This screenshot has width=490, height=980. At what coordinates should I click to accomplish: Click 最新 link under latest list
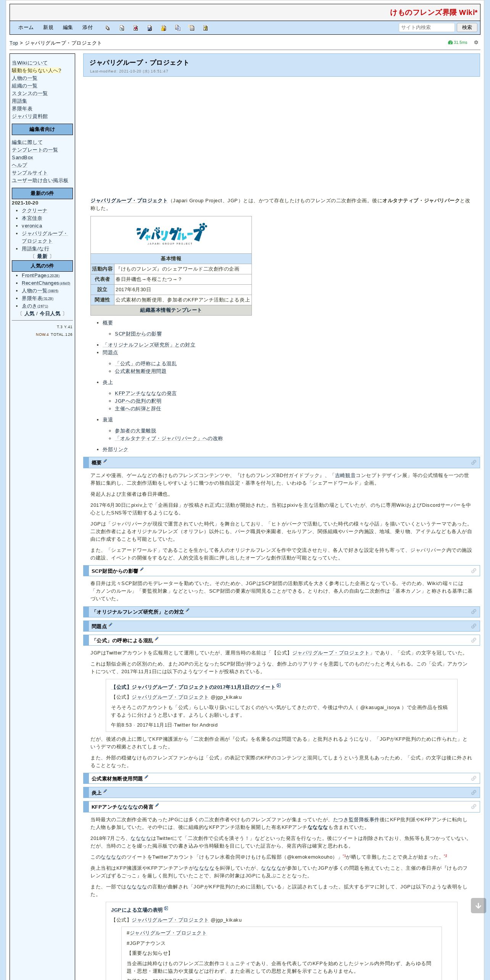coord(42,256)
